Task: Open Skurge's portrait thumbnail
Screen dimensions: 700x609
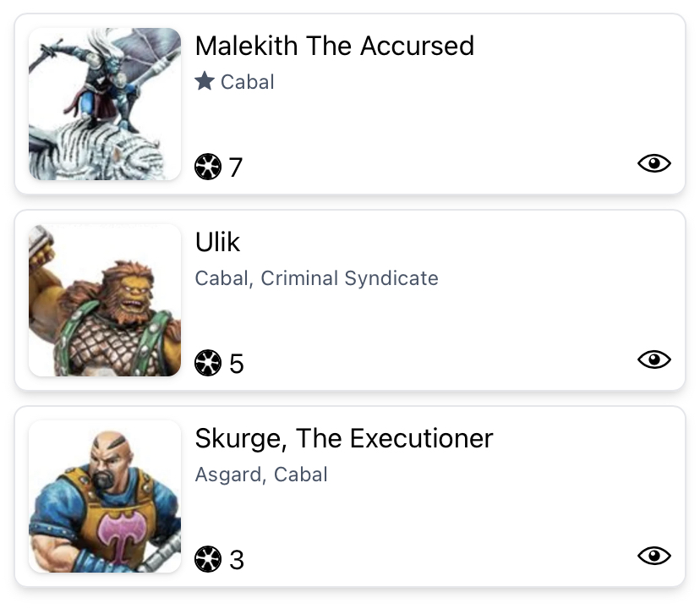Action: (x=105, y=497)
